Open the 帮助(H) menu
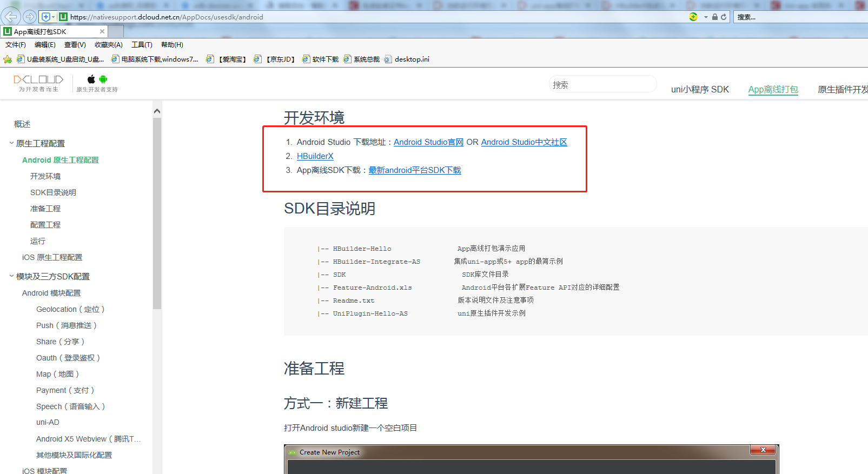Viewport: 868px width, 474px height. (172, 45)
